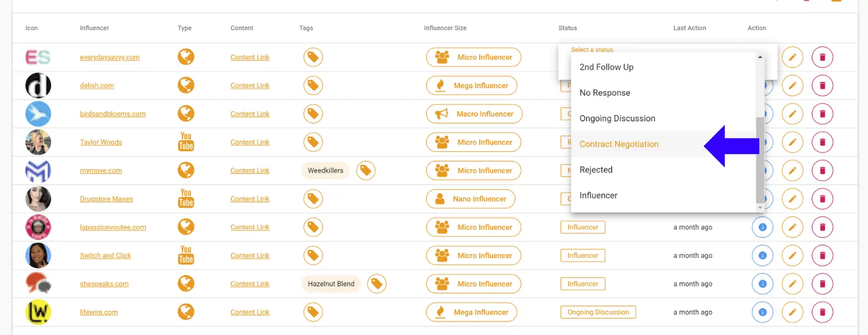Click the Status column header
This screenshot has height=335, width=868.
click(568, 28)
